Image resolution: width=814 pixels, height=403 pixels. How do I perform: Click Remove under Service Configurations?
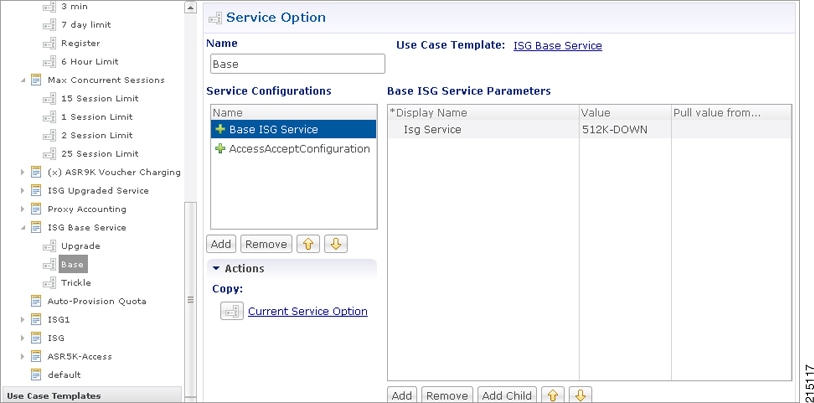(266, 244)
